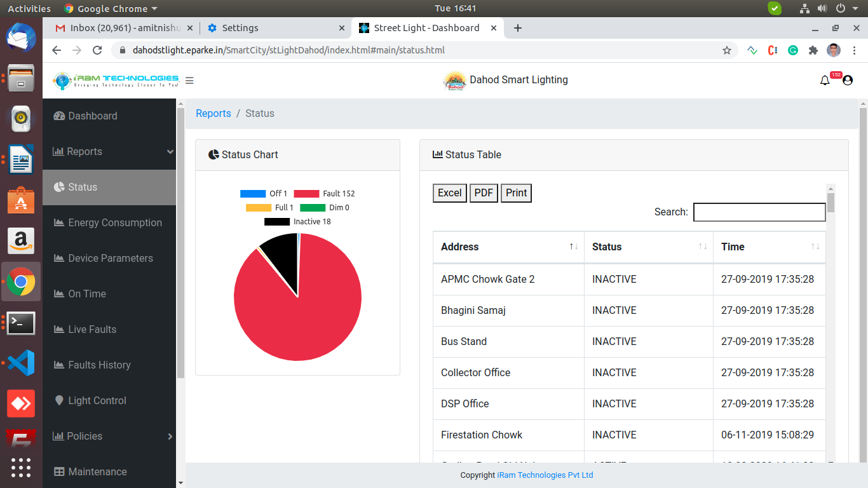Screen dimensions: 868x488
Task: Expand the Policies sidebar submenu
Action: pos(109,436)
